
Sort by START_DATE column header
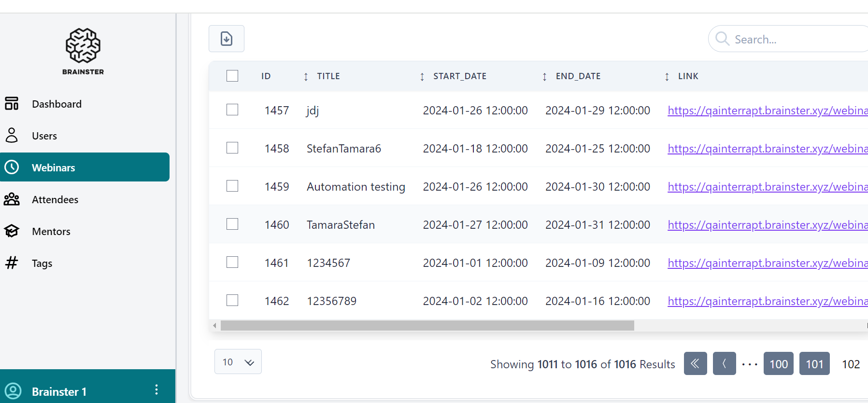point(459,76)
